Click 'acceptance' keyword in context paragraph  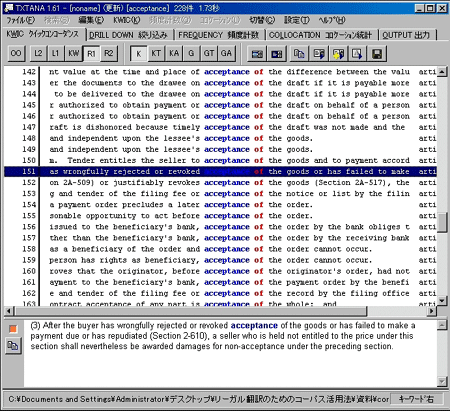tap(254, 325)
